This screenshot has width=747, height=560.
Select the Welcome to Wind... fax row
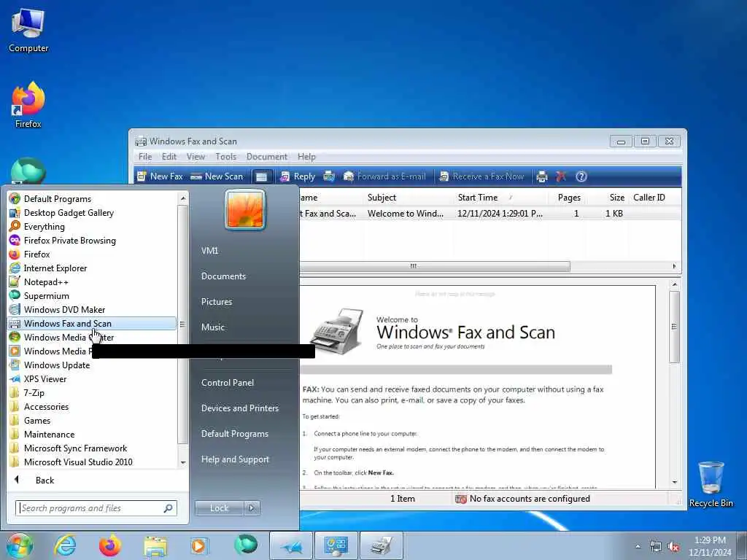490,214
